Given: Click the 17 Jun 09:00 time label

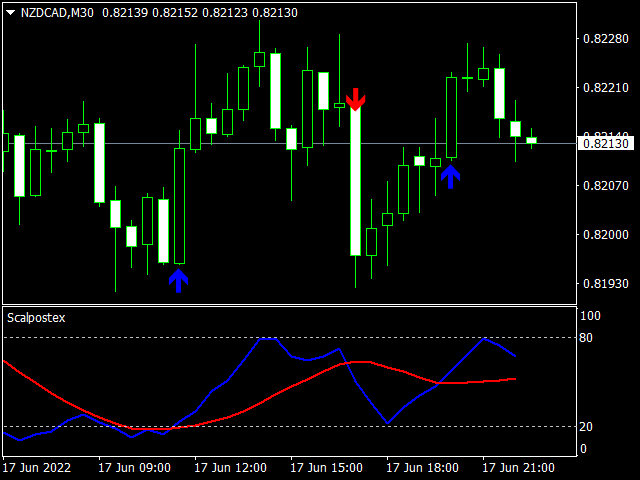Looking at the screenshot, I should [x=135, y=468].
